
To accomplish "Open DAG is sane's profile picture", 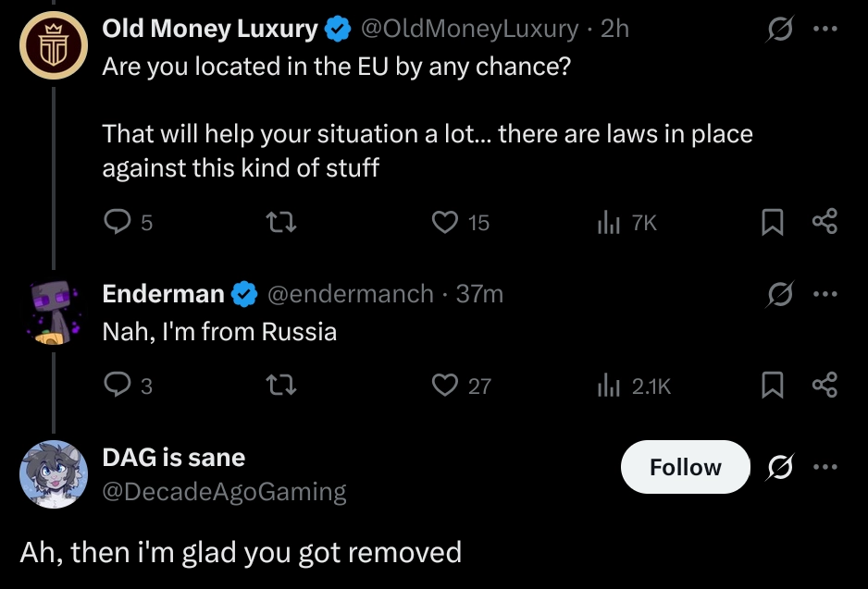I will (55, 474).
